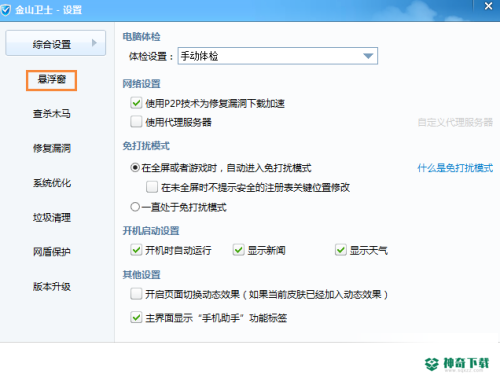Viewport: 500px width, 382px height.
Task: Open 什么是免打扰模式 help link
Action: pyautogui.click(x=455, y=168)
